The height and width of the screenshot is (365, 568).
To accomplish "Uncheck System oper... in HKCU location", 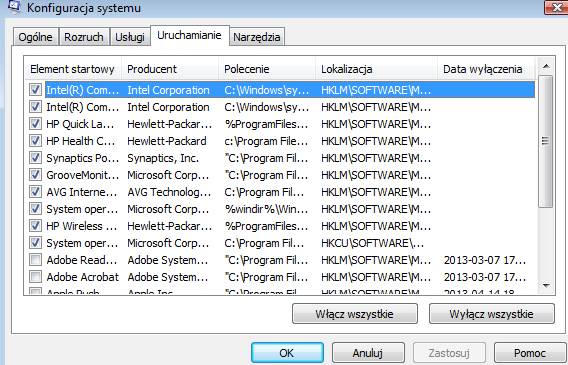I will 35,243.
